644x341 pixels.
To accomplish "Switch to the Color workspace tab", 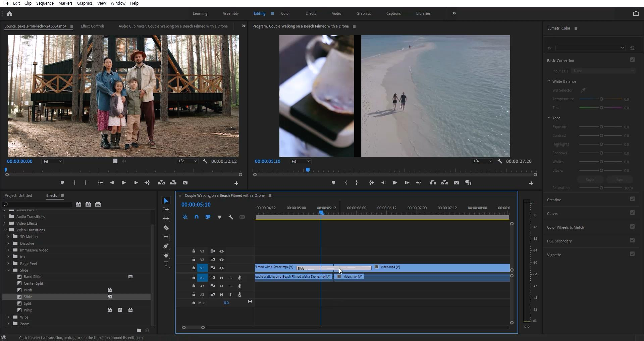I will 285,14.
